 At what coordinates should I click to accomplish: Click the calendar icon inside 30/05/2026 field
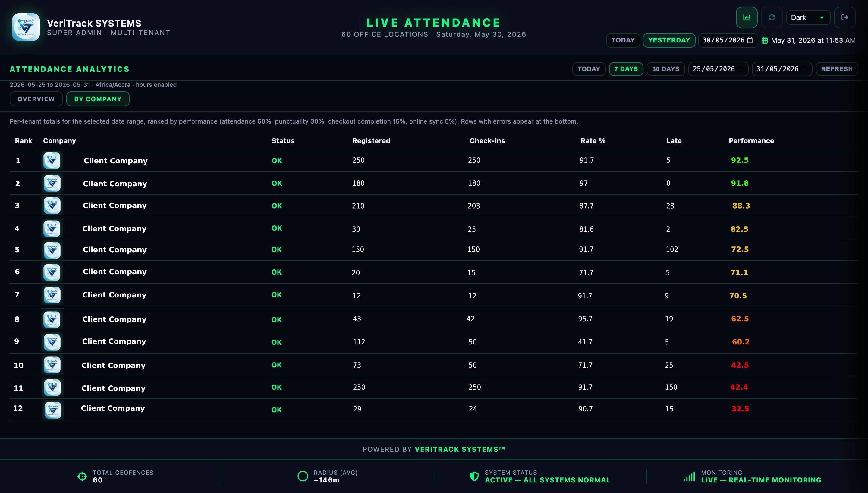click(750, 40)
